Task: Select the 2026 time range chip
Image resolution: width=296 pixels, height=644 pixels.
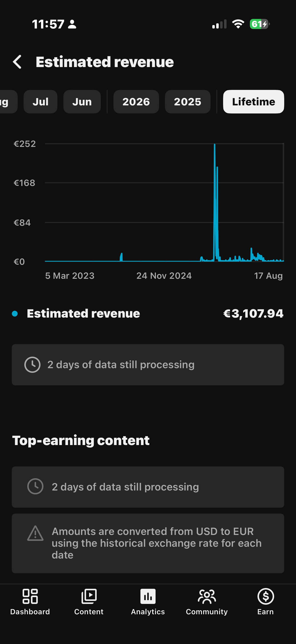Action: 136,102
